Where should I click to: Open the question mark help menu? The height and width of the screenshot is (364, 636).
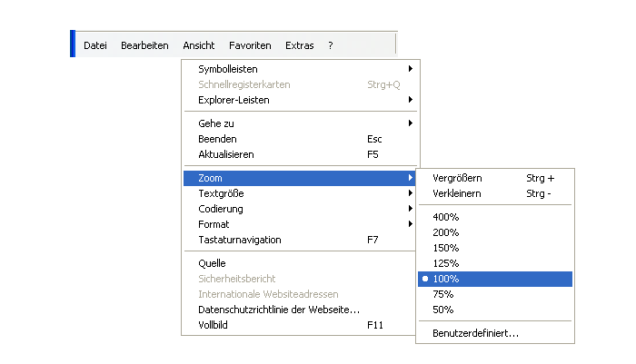pyautogui.click(x=331, y=45)
